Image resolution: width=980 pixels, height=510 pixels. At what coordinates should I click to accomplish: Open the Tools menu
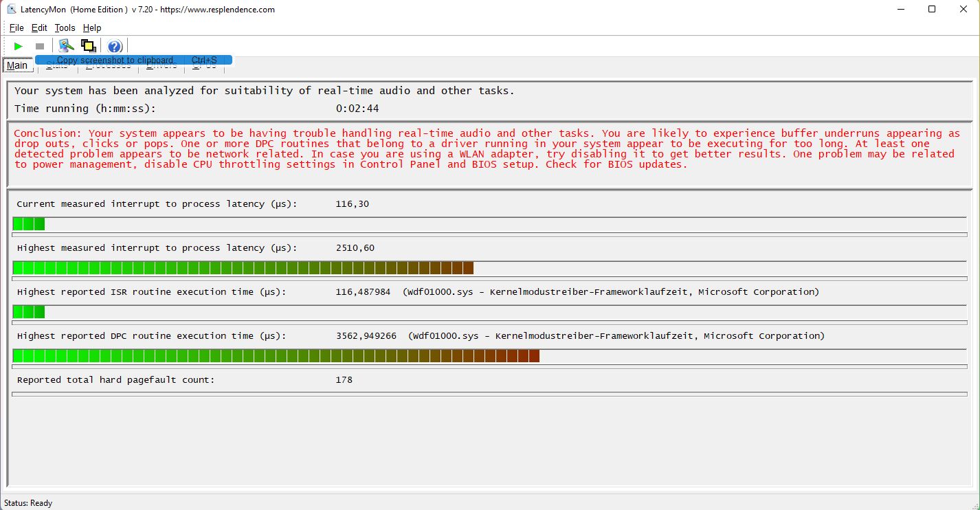pyautogui.click(x=65, y=27)
